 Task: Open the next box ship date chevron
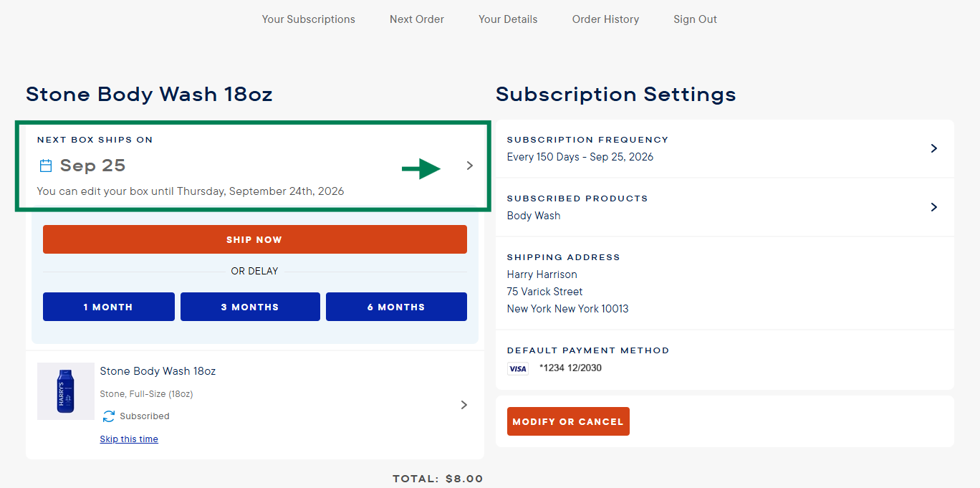pyautogui.click(x=470, y=166)
